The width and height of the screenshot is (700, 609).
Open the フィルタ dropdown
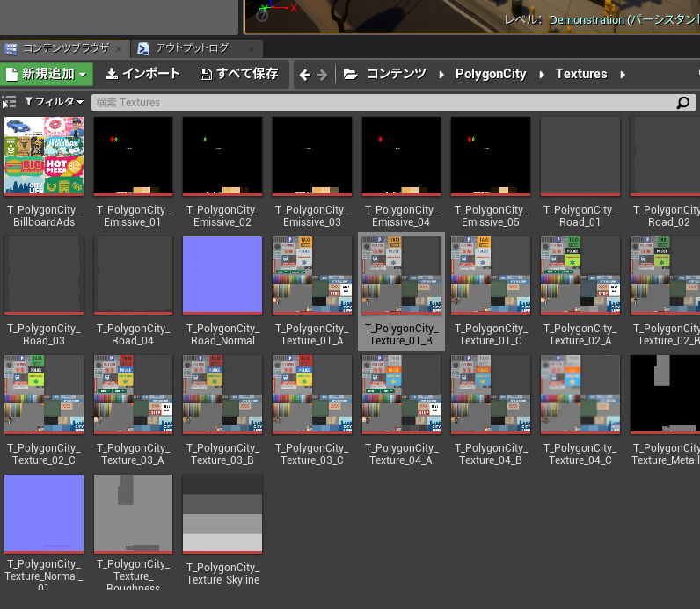point(54,102)
